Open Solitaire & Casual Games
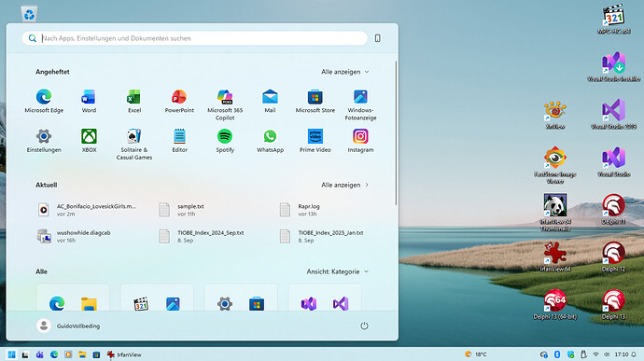 click(x=134, y=145)
